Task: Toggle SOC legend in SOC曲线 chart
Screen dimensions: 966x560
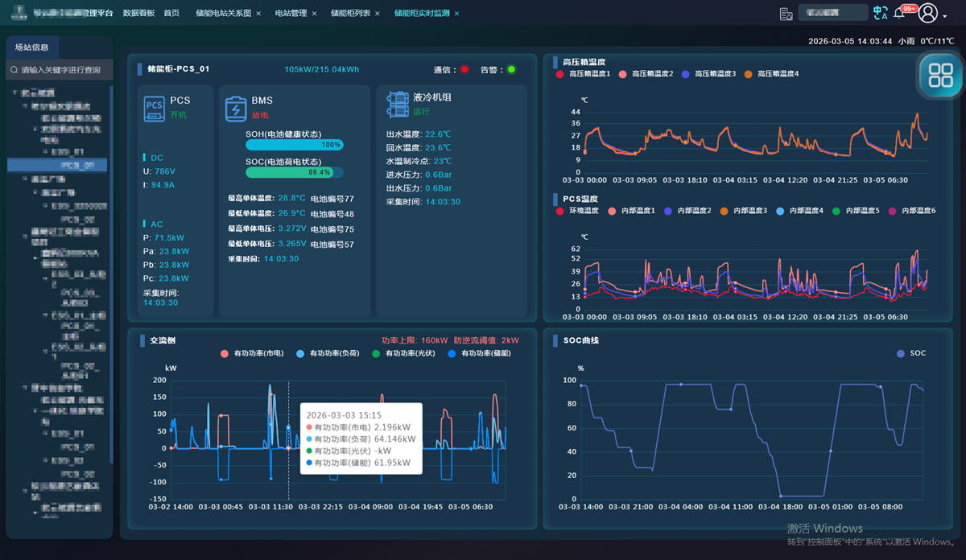Action: [910, 353]
